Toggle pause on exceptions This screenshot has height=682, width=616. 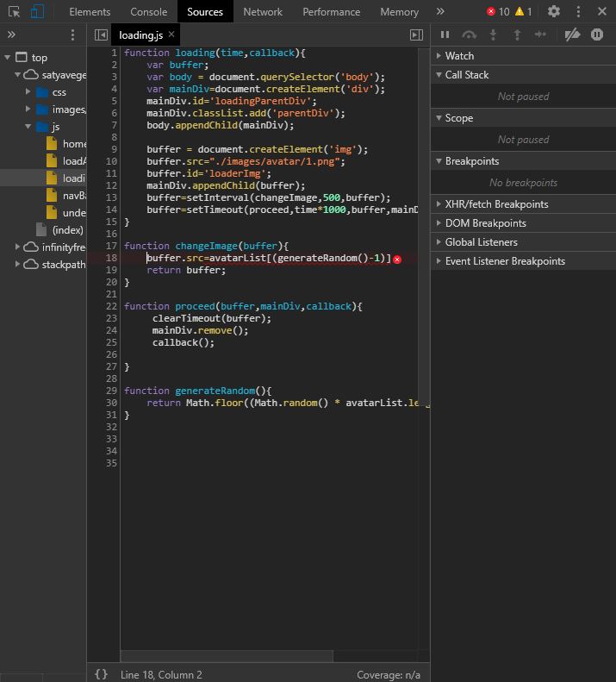597,34
